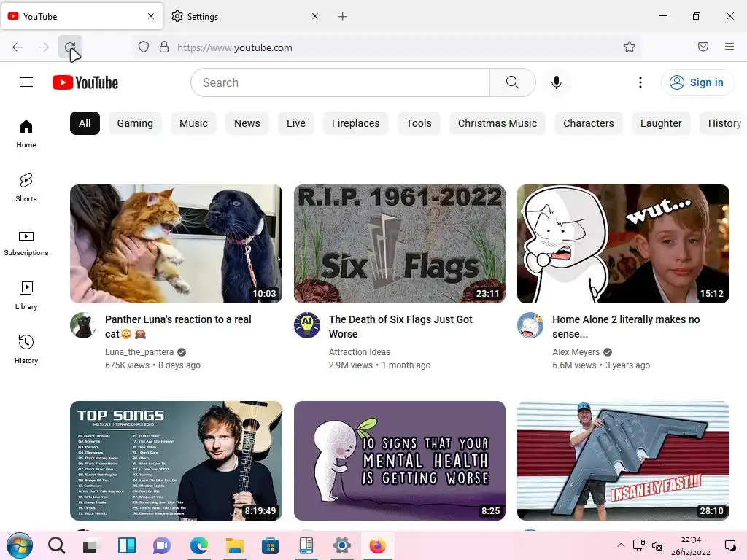This screenshot has width=747, height=560.
Task: Bookmark this page with the star
Action: pyautogui.click(x=630, y=47)
